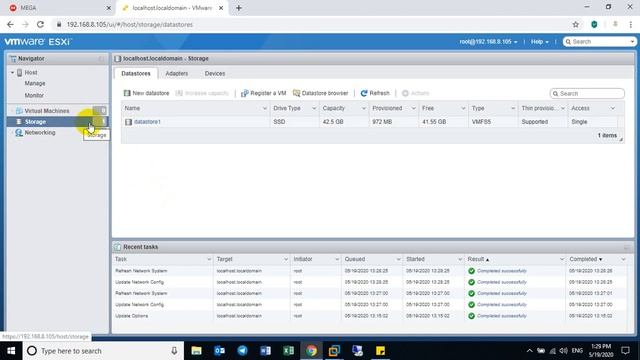Open the New datastore wizard
This screenshot has height=360, width=640.
coord(146,93)
